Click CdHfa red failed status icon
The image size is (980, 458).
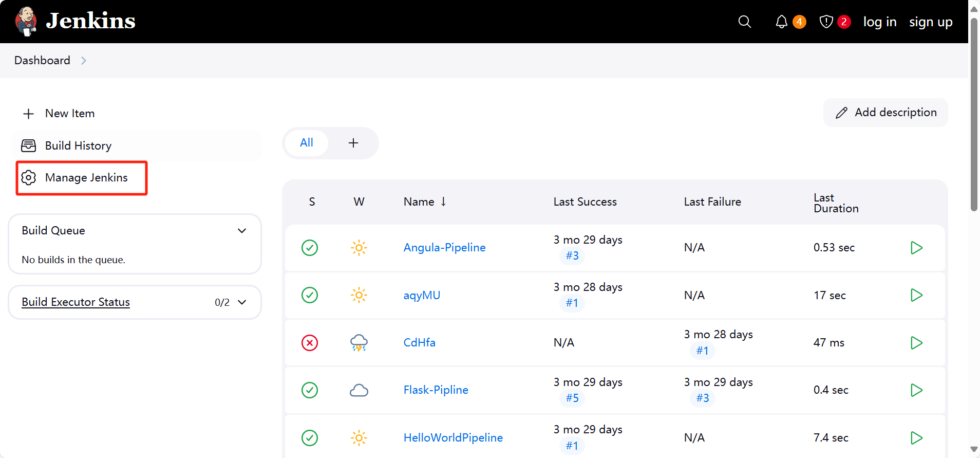(x=310, y=343)
